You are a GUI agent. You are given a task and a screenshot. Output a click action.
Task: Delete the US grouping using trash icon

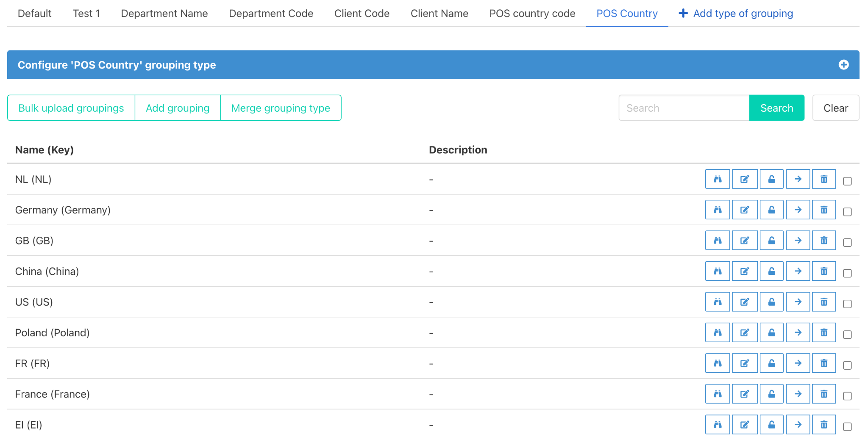click(823, 302)
